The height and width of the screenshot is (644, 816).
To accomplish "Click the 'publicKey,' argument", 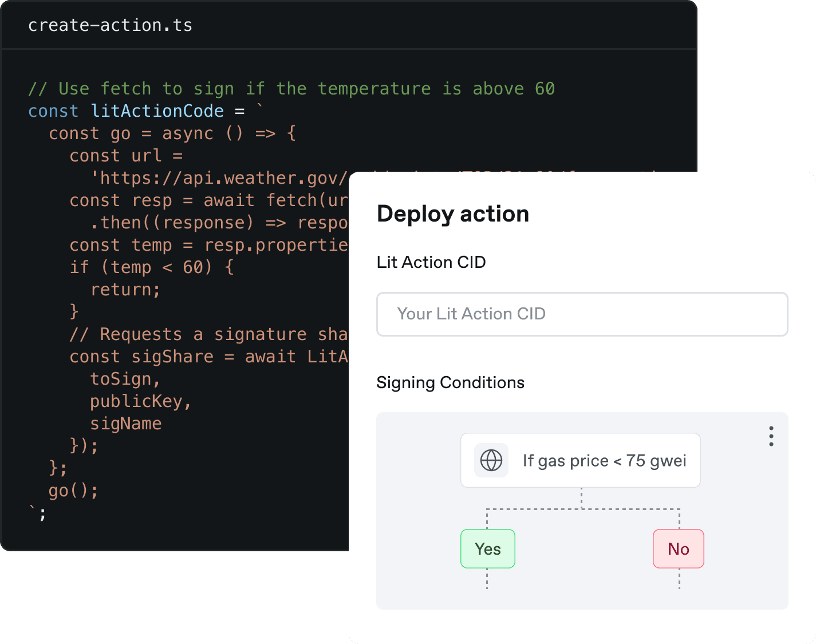I will click(x=141, y=401).
